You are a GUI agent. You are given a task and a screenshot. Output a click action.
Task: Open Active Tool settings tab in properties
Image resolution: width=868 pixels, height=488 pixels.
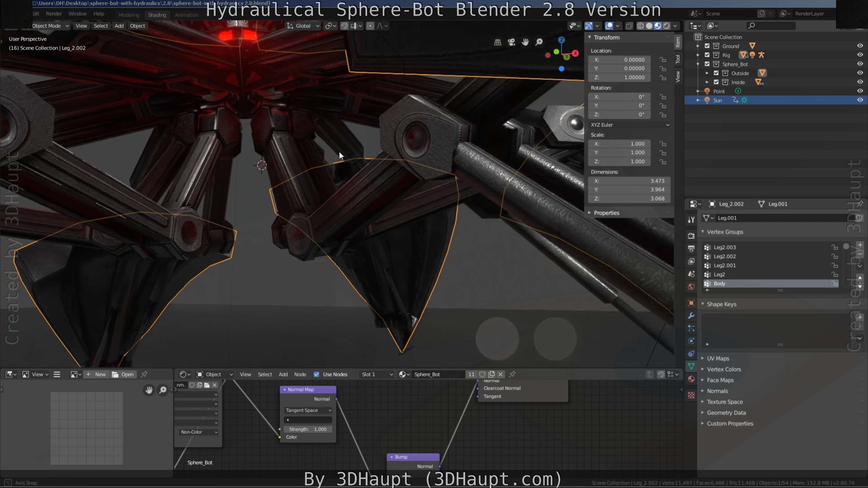691,220
